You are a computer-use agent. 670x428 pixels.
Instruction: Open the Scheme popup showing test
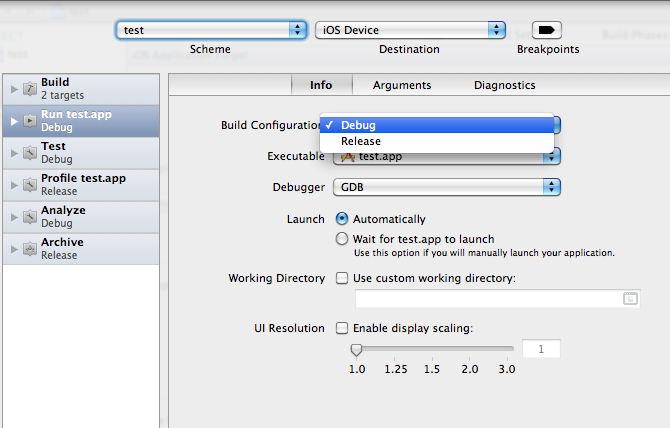click(x=211, y=30)
